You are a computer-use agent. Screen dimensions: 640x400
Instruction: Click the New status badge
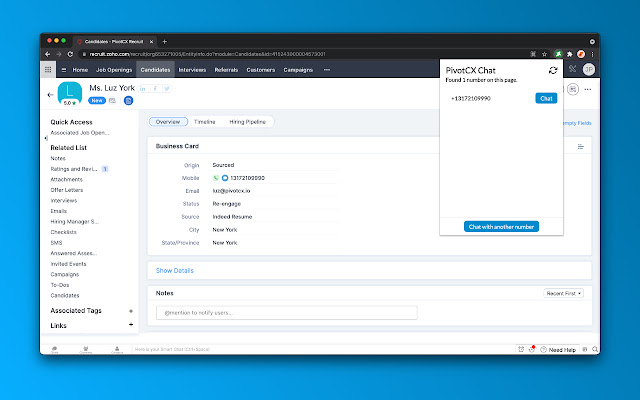(97, 100)
